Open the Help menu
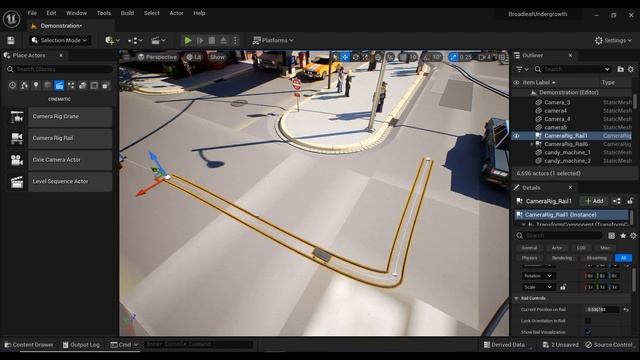Screen dimensions: 640x360 (x=199, y=13)
